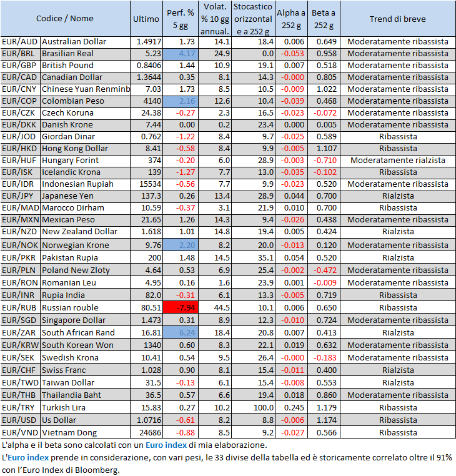The height and width of the screenshot is (476, 456).
Task: Select the 'Swedish Krona' name cell
Action: [86, 357]
